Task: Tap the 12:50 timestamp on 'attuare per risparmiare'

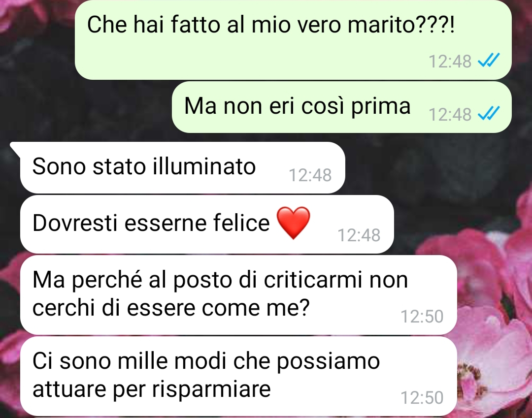Action: click(x=422, y=398)
